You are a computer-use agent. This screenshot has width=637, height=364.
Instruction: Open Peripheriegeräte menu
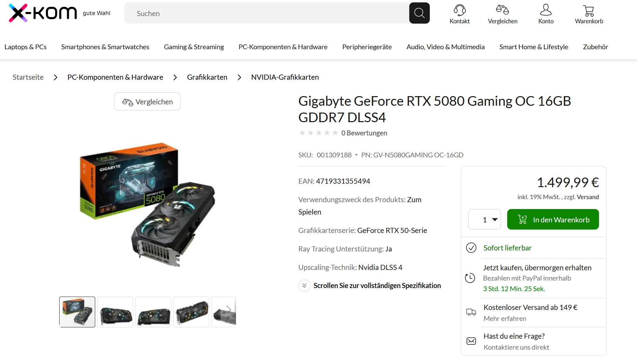pyautogui.click(x=367, y=47)
